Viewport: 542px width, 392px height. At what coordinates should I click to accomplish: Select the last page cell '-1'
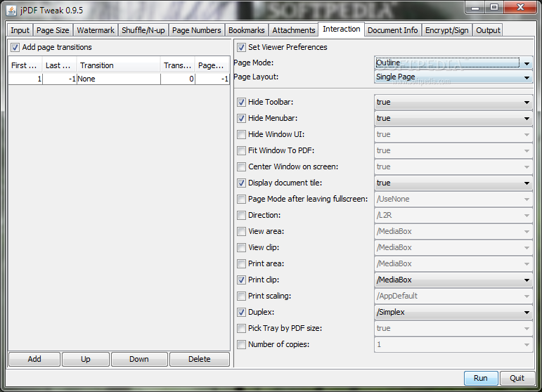pos(60,79)
